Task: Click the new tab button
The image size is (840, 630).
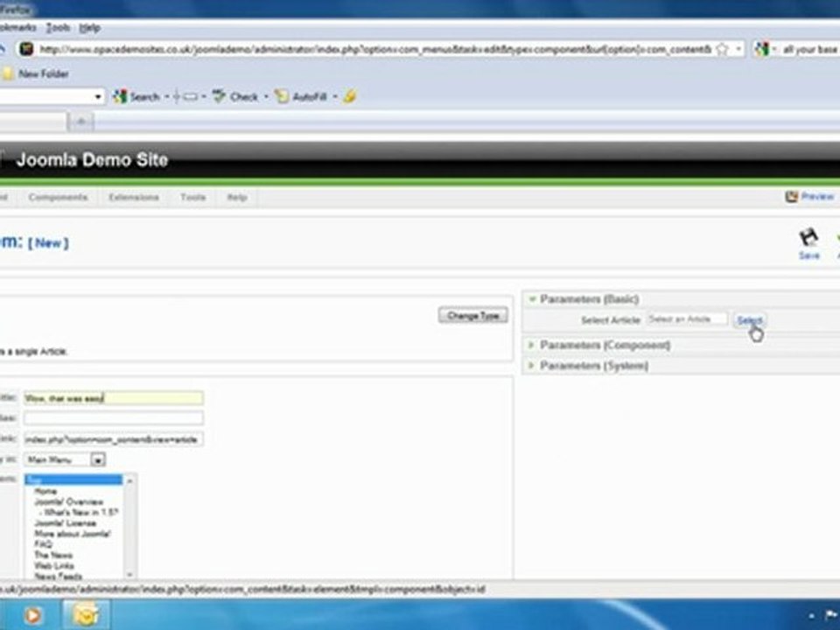Action: pyautogui.click(x=80, y=122)
